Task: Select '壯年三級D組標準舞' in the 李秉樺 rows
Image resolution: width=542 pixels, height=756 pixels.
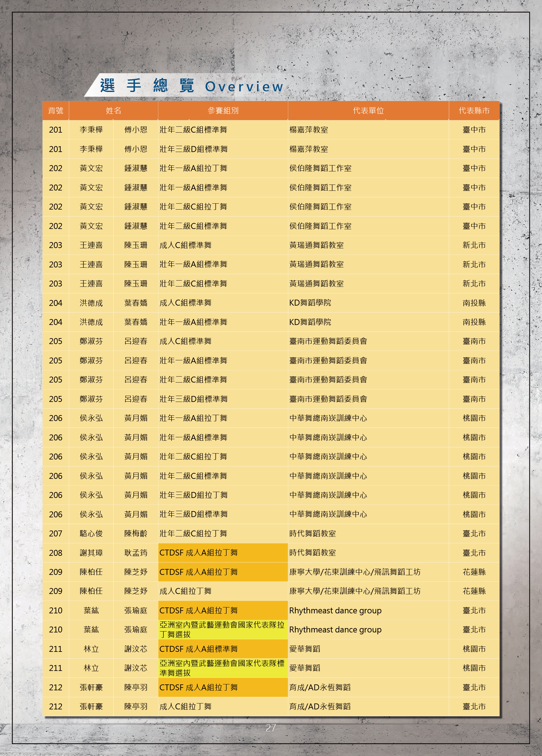Action: 193,149
